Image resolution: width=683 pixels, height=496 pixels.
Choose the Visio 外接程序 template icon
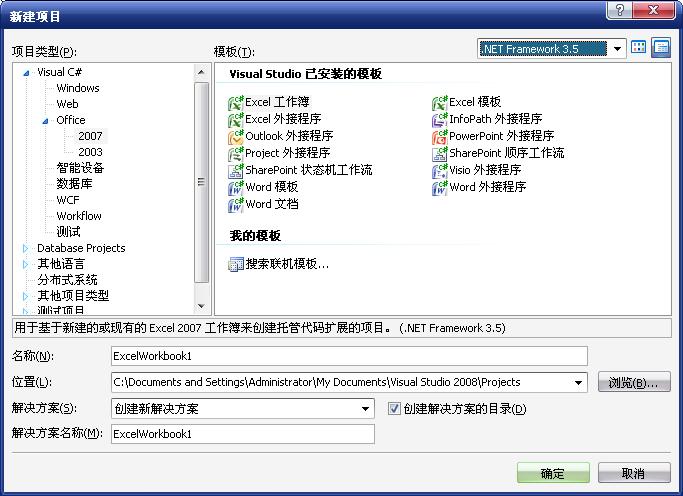coord(440,170)
